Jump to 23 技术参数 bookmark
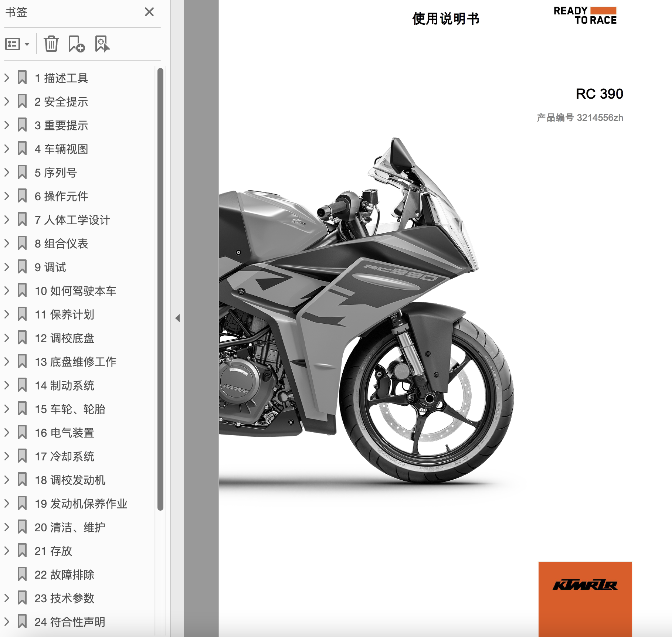 65,598
